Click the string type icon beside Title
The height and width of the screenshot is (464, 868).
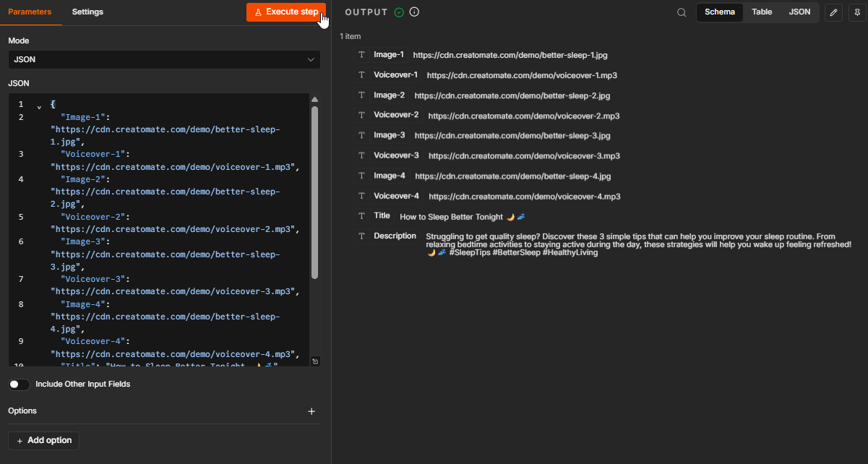click(361, 216)
